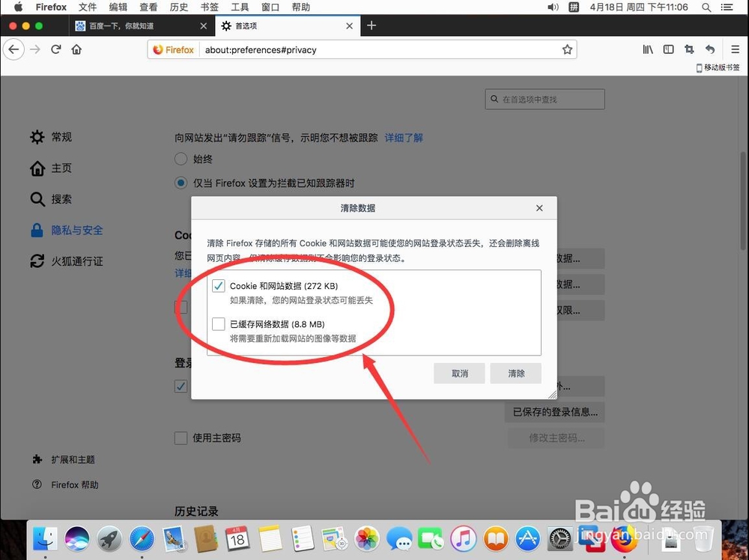Open the 常规 settings panel icon
This screenshot has width=749, height=560.
(x=37, y=137)
